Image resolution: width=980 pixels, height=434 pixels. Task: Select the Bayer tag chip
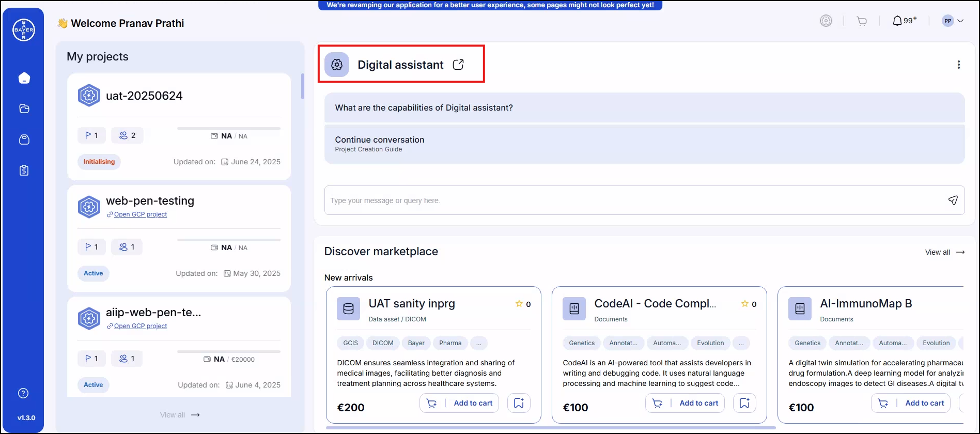[416, 343]
